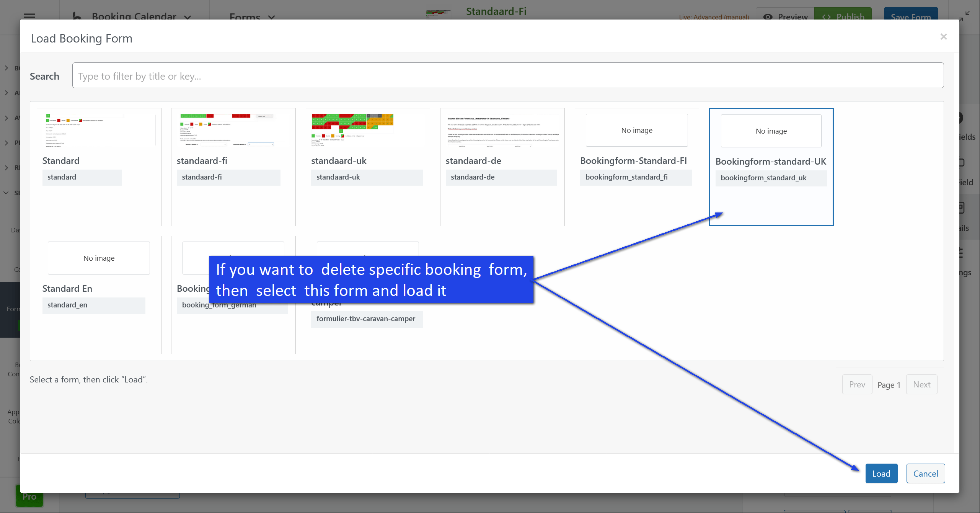Select the standaard-fi form thumbnail
The image size is (980, 513).
tap(233, 131)
